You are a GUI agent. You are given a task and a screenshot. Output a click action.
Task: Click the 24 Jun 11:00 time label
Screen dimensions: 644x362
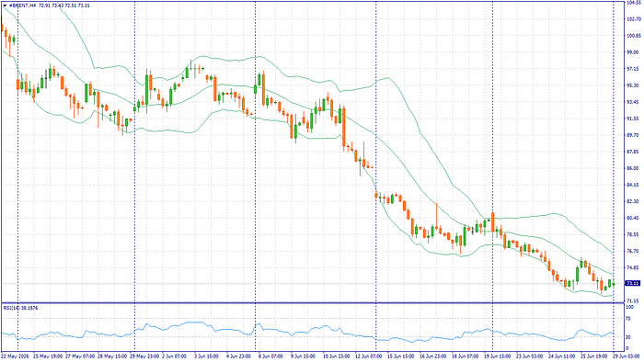click(562, 356)
